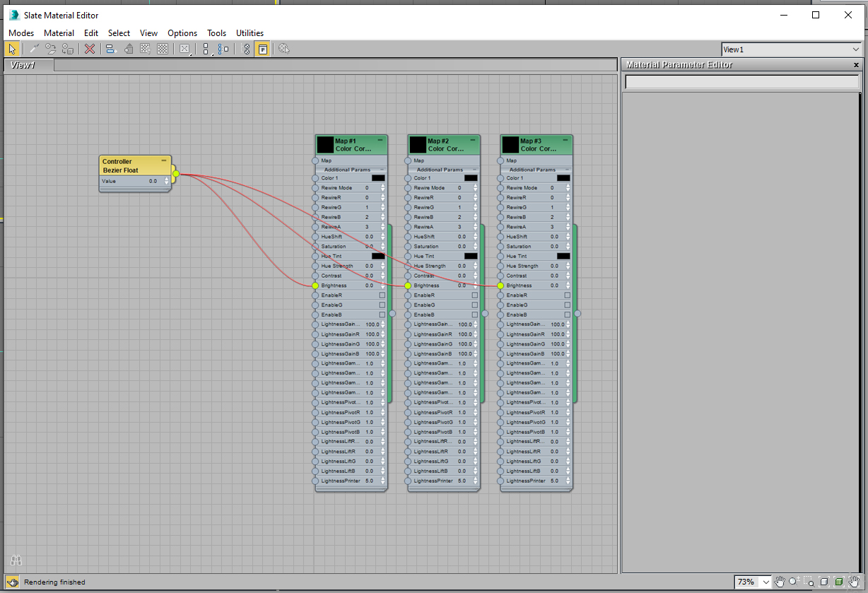Click the Lay Out Children icon

[223, 49]
